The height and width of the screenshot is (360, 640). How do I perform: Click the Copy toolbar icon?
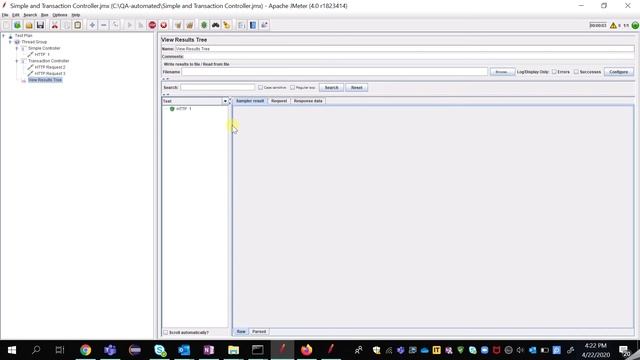(66, 25)
